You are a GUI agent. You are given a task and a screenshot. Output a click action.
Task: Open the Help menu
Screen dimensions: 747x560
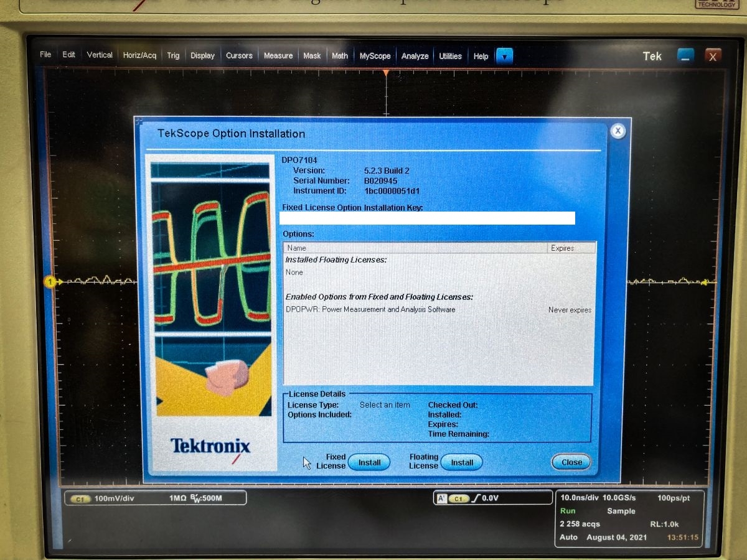pyautogui.click(x=481, y=56)
